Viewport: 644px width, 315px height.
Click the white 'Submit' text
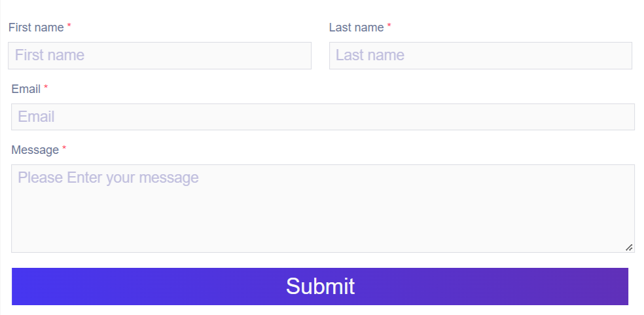coord(320,286)
